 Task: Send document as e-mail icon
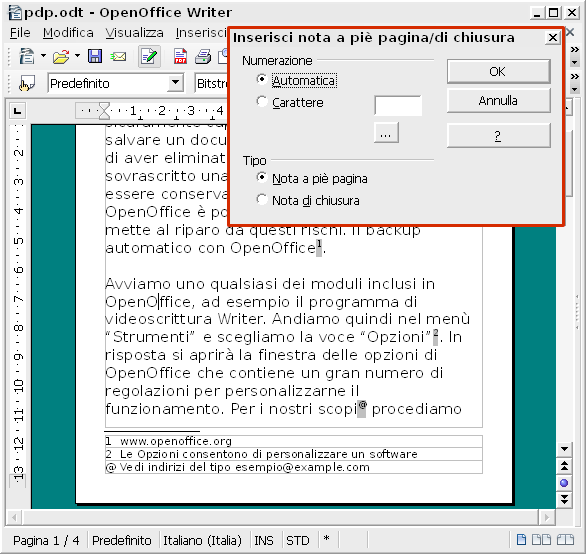pos(118,57)
